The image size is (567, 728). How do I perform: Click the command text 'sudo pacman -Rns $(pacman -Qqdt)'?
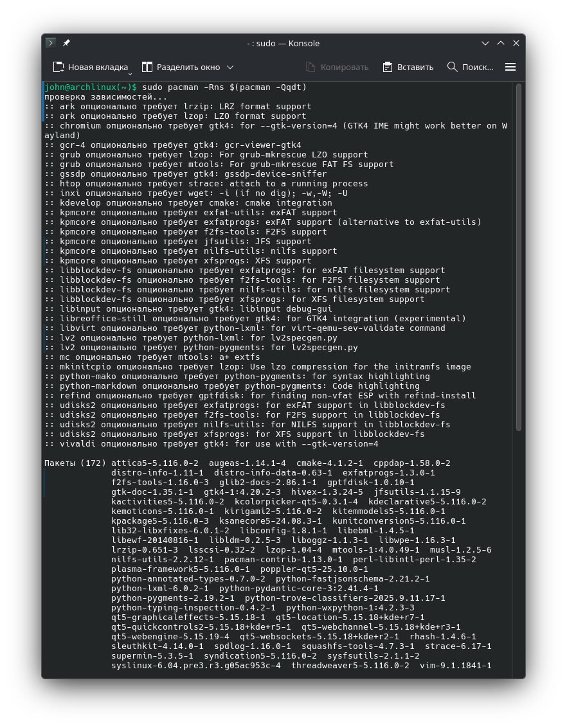[224, 87]
